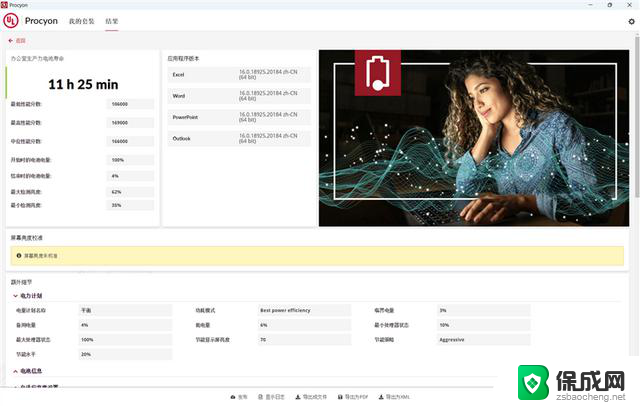Click the Excel version row

(239, 75)
